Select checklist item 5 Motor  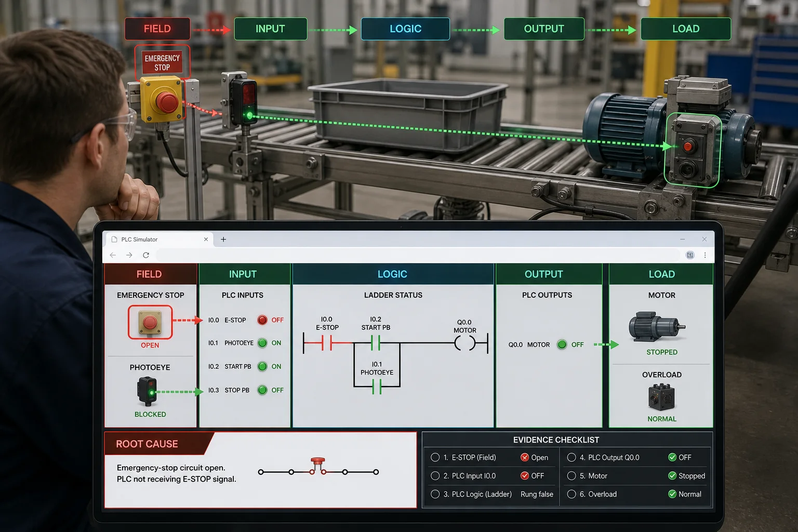pyautogui.click(x=571, y=476)
